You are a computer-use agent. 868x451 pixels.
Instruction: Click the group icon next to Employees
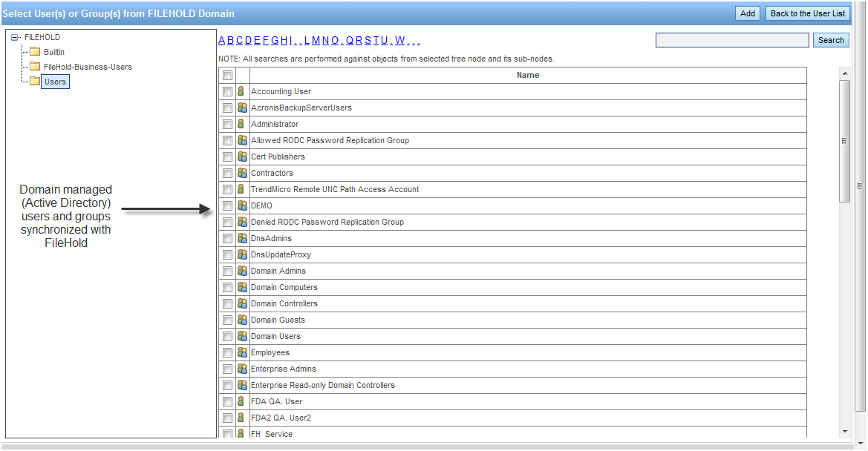241,352
